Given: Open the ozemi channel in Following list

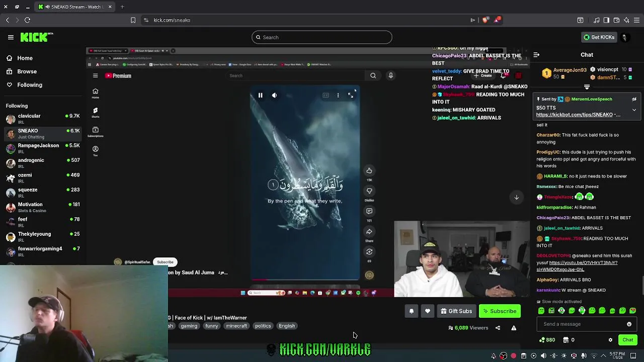Looking at the screenshot, I should tap(43, 178).
